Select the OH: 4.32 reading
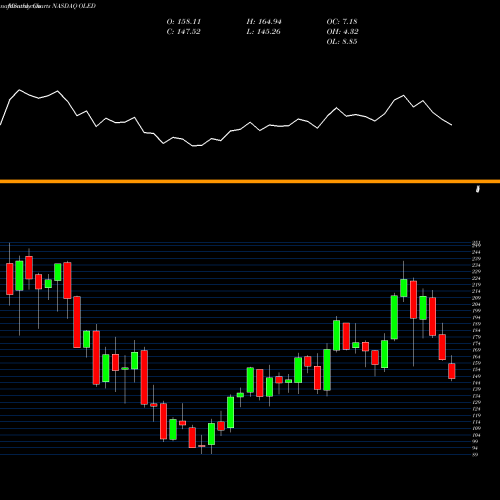This screenshot has width=500, height=500. coord(342,32)
